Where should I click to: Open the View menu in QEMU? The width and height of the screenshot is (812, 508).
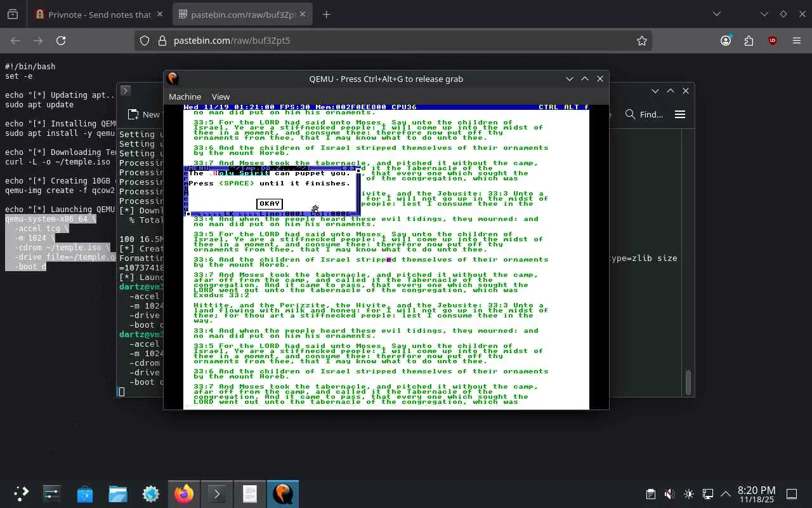[x=221, y=97]
